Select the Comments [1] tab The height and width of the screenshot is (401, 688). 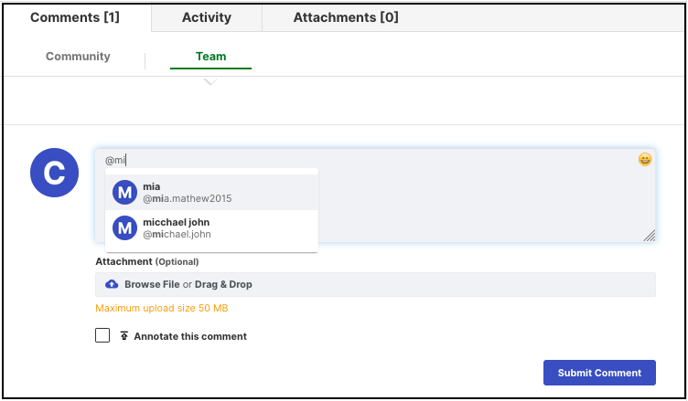[x=75, y=18]
